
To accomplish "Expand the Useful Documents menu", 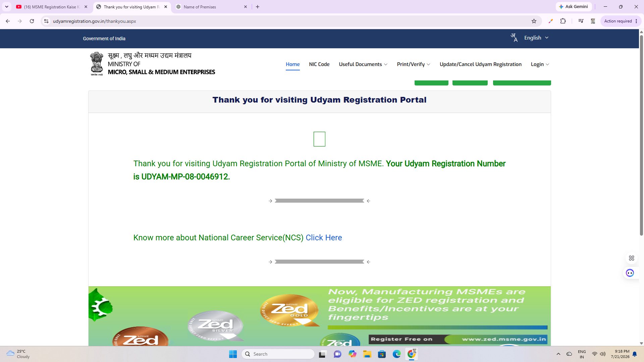I will (363, 64).
